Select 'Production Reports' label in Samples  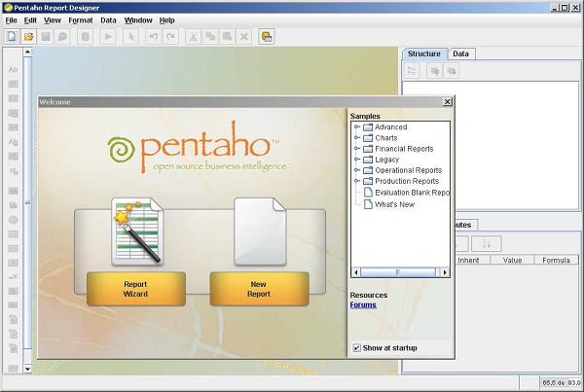point(407,181)
